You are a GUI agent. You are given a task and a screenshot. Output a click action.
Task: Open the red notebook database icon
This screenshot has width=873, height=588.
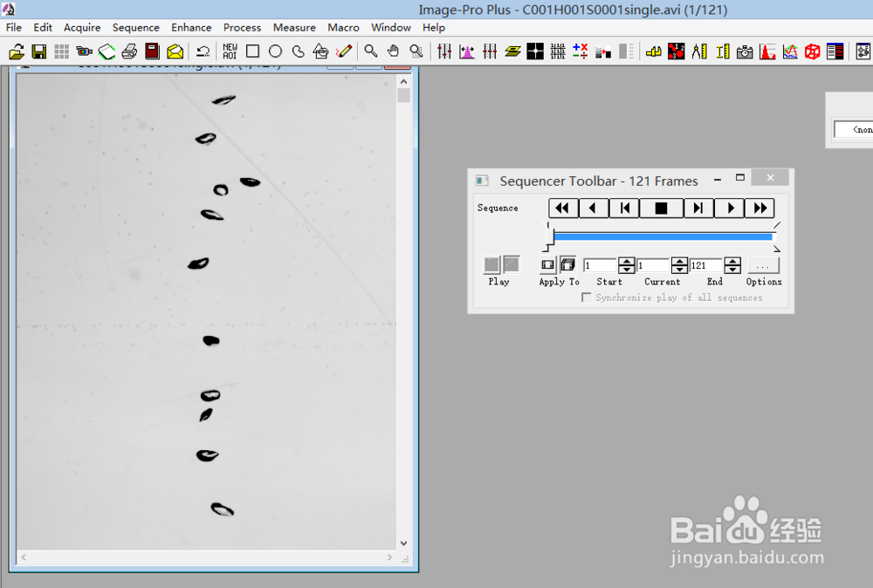(x=152, y=51)
